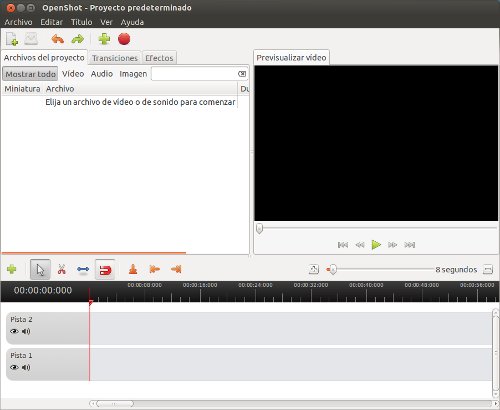Filter files with the Imagen button
The height and width of the screenshot is (410, 500).
(133, 74)
